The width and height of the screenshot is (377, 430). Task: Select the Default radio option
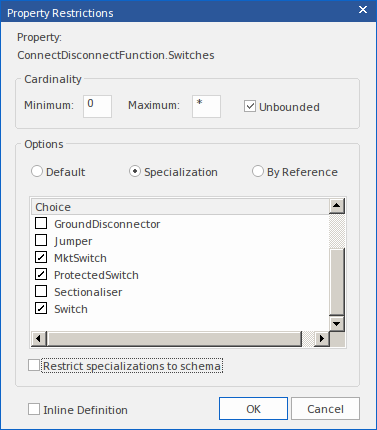37,172
